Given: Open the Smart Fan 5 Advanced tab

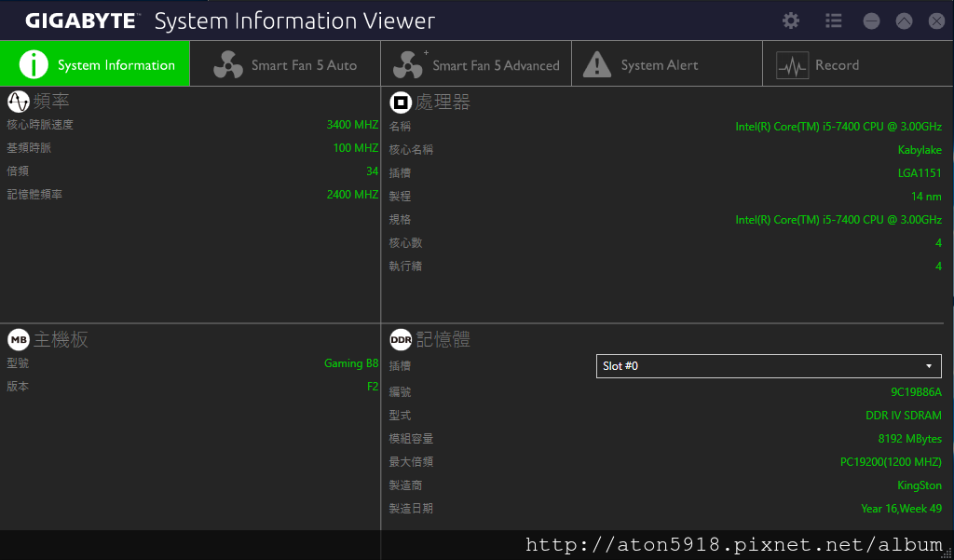Looking at the screenshot, I should click(476, 64).
